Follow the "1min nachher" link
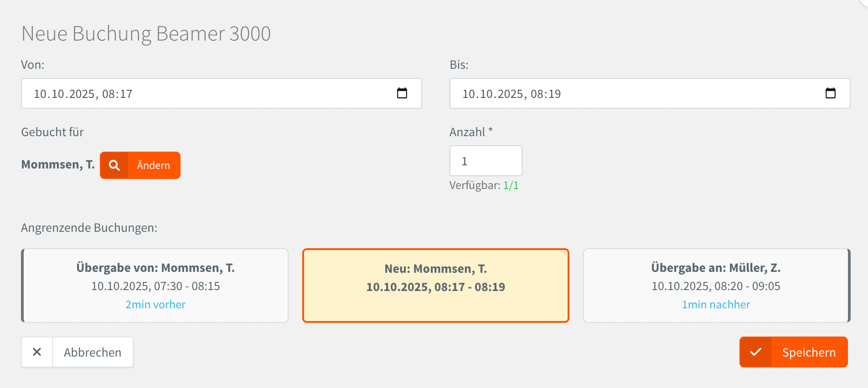 (716, 304)
